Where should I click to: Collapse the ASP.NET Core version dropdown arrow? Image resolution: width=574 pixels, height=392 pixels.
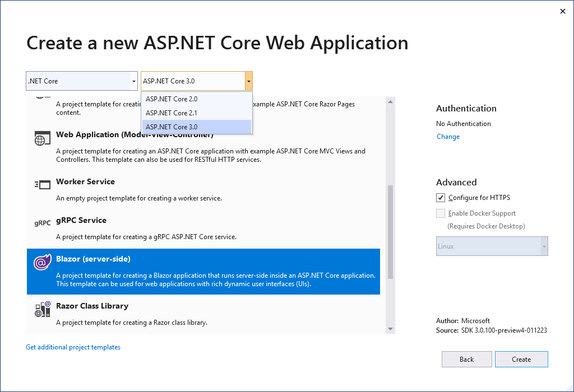point(248,81)
